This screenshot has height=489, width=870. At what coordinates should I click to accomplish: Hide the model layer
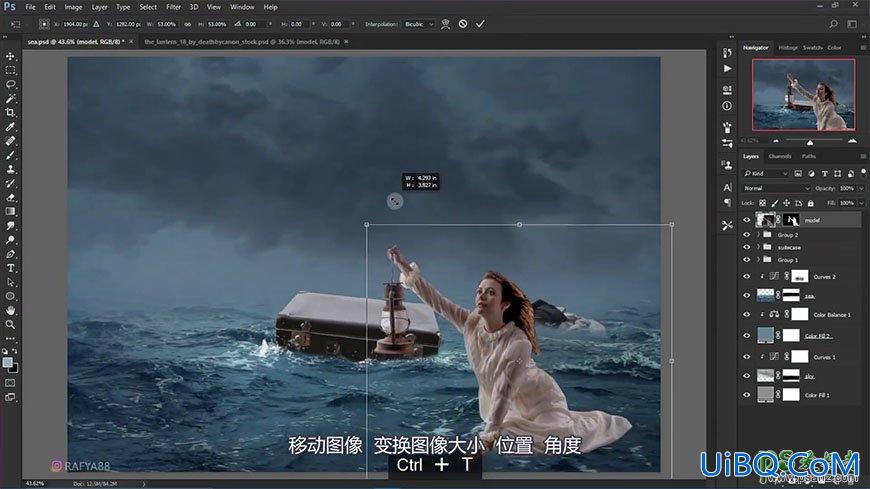point(747,220)
